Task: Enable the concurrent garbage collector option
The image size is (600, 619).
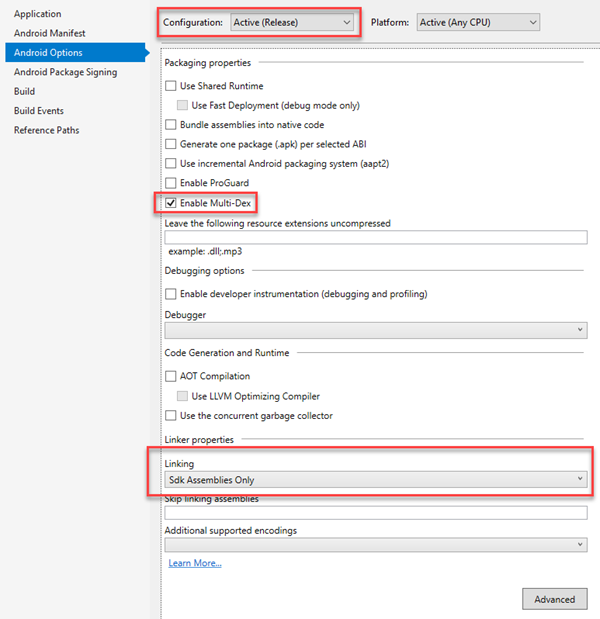Action: [x=171, y=416]
